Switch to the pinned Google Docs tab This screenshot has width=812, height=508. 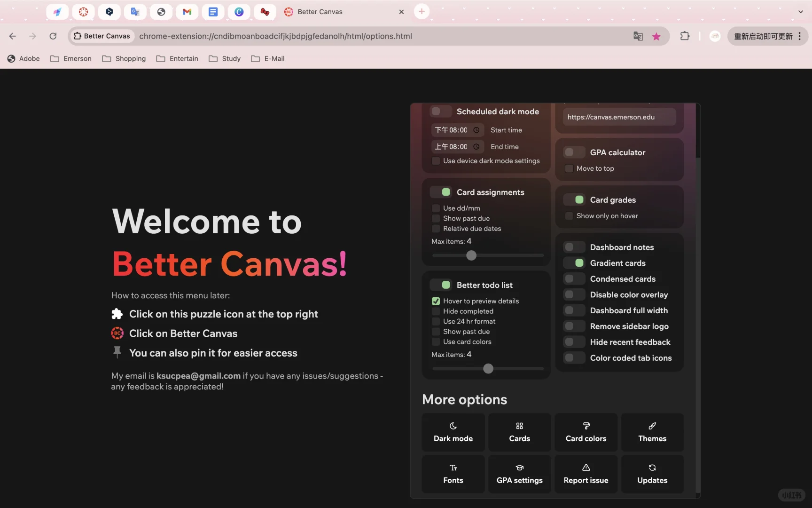coord(213,12)
